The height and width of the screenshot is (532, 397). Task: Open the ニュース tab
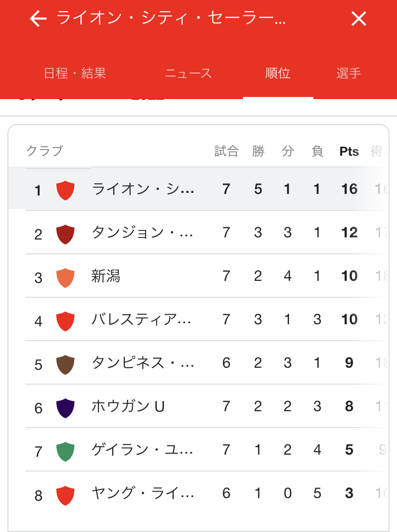[x=188, y=73]
